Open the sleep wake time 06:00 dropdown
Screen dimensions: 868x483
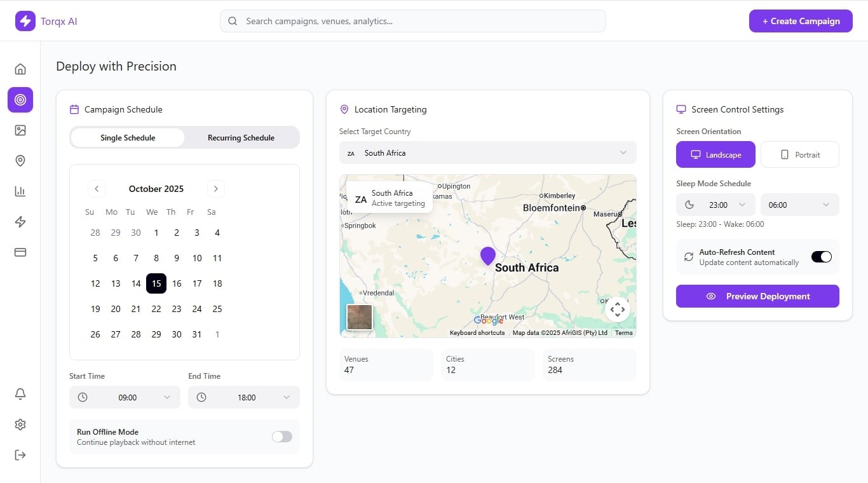click(799, 205)
